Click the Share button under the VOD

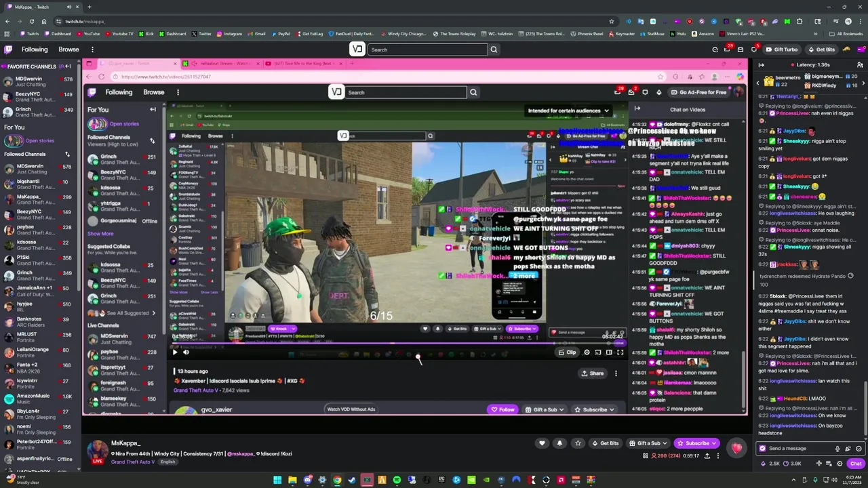click(x=593, y=373)
